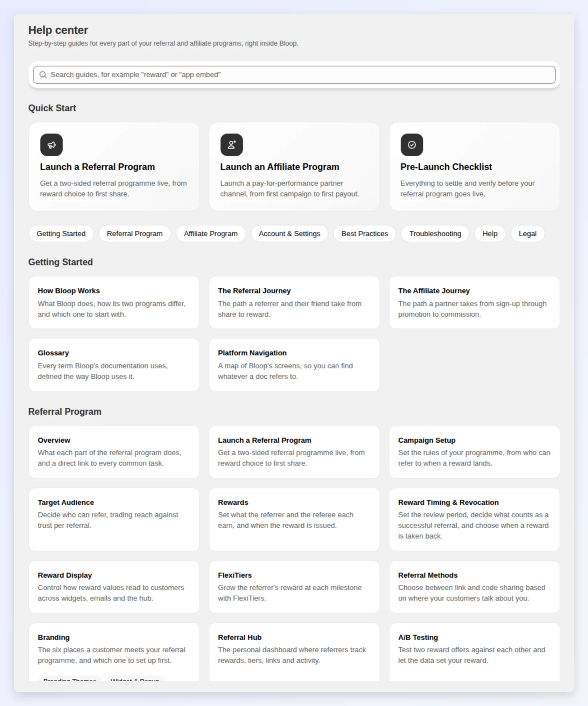
Task: Open the Overview guide under Referral Program
Action: point(114,452)
